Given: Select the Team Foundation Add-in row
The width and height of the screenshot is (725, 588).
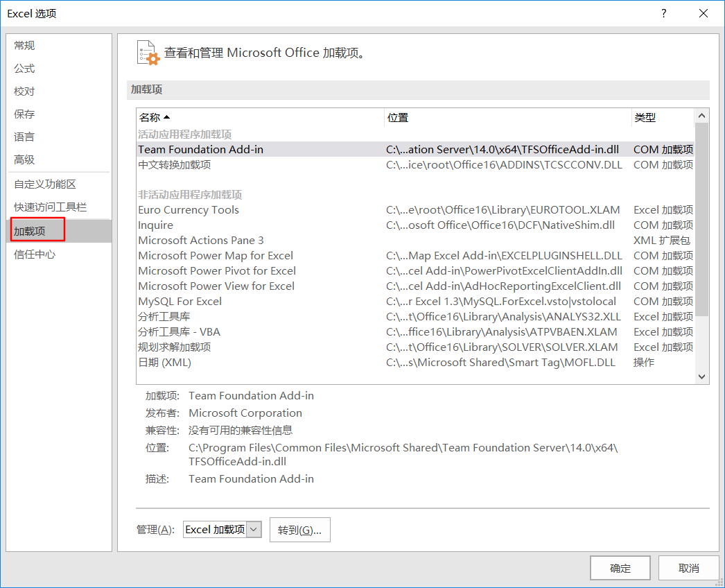Looking at the screenshot, I should (x=416, y=150).
